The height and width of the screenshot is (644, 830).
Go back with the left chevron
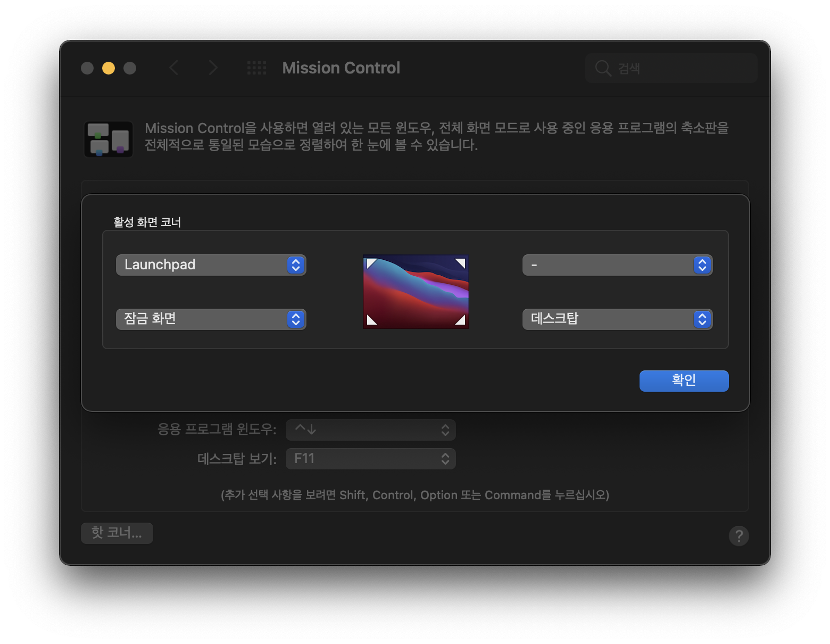(x=173, y=68)
